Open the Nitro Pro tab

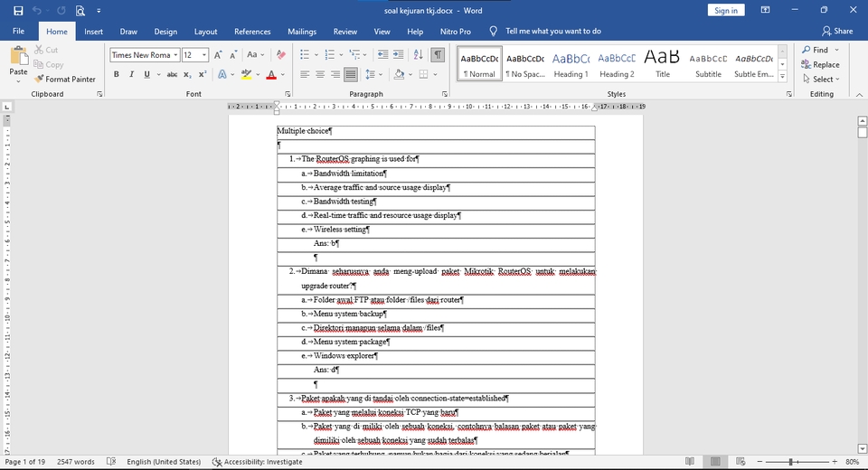point(456,32)
